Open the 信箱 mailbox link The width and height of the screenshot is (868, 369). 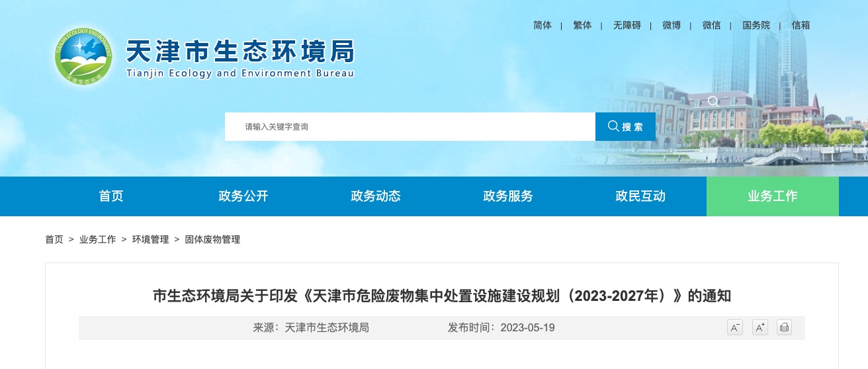click(x=801, y=25)
